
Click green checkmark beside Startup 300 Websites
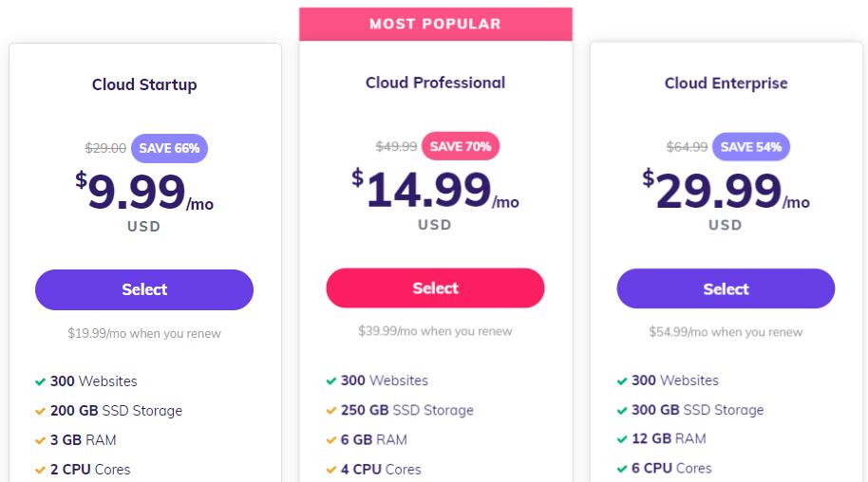pos(40,381)
